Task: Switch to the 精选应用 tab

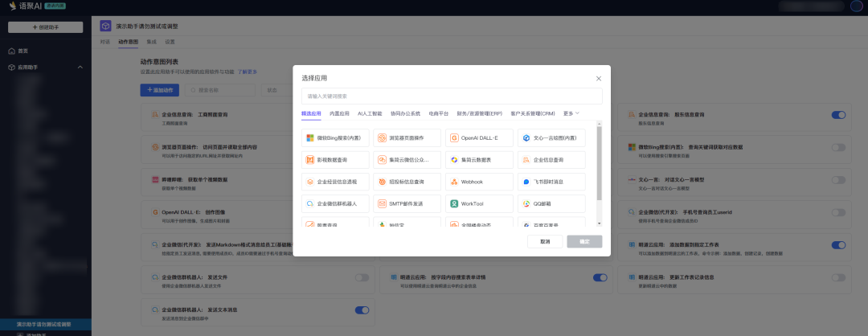Action: click(x=311, y=113)
